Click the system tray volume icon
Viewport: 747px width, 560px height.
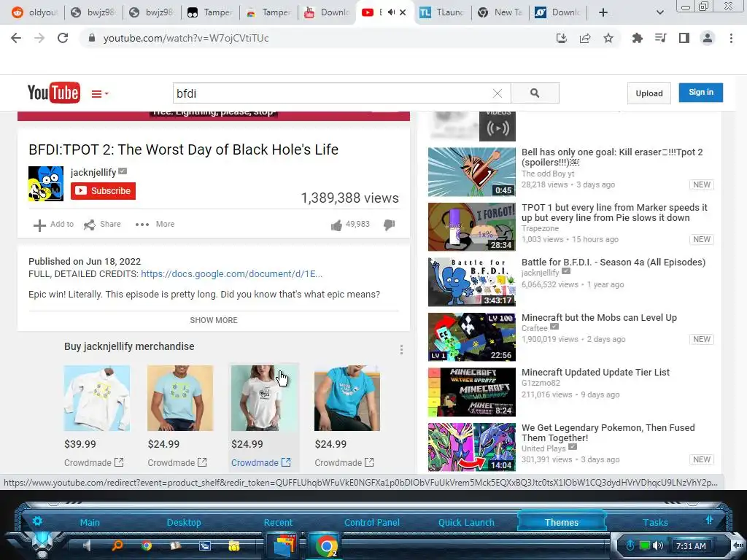point(658,545)
